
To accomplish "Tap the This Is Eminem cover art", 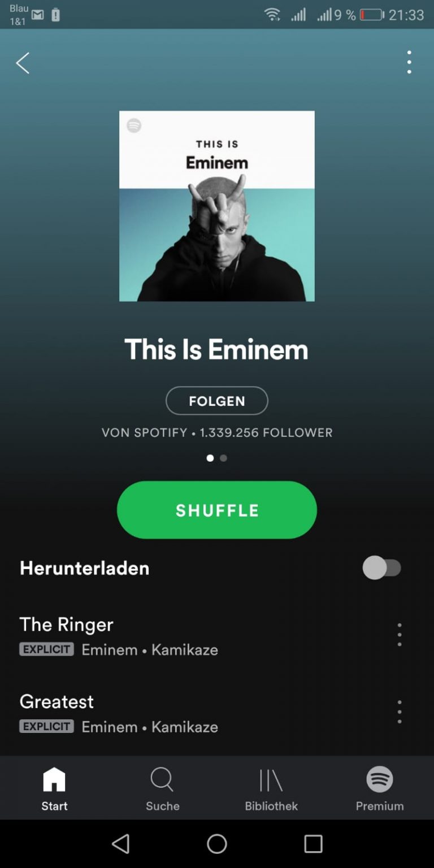I will click(x=217, y=206).
